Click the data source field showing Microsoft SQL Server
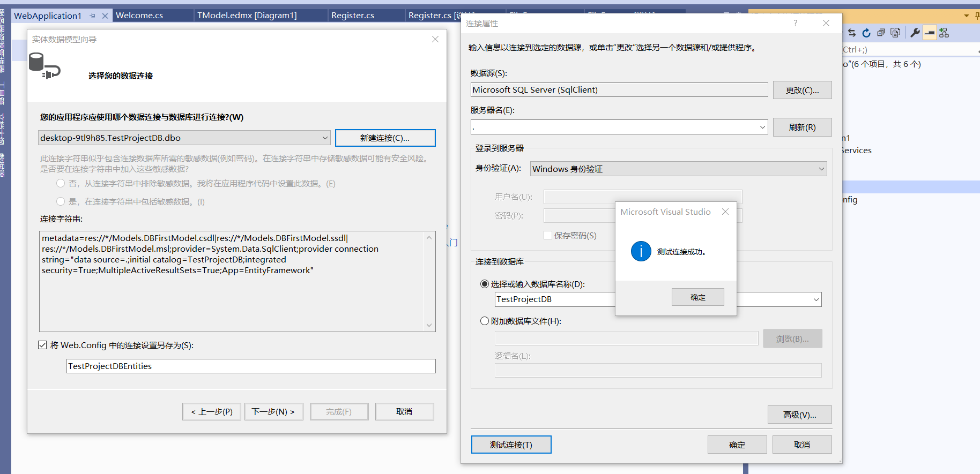 pyautogui.click(x=619, y=89)
